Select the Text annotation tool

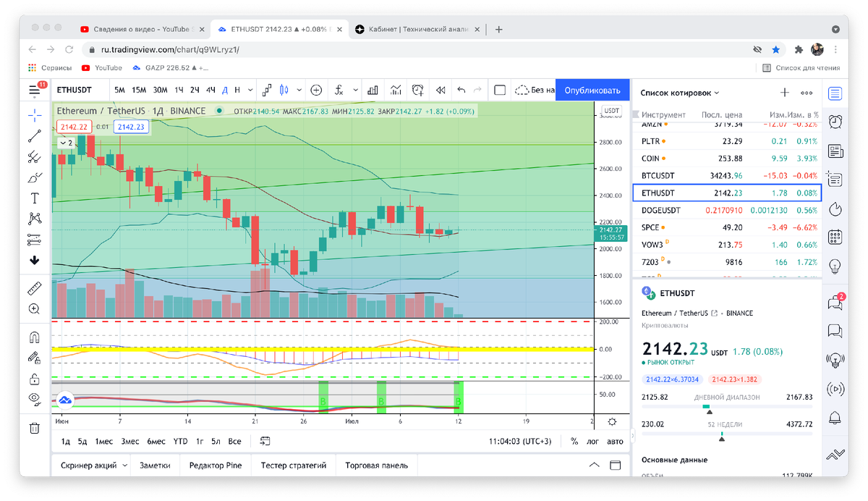tap(34, 198)
